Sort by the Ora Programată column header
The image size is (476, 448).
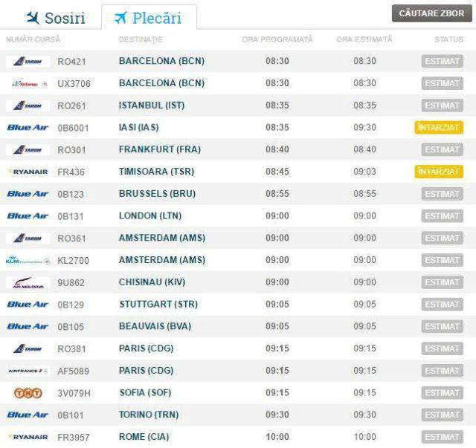(277, 39)
